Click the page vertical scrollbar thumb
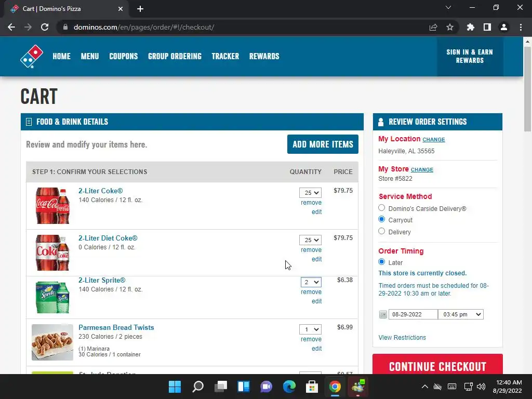532x399 pixels. click(527, 89)
